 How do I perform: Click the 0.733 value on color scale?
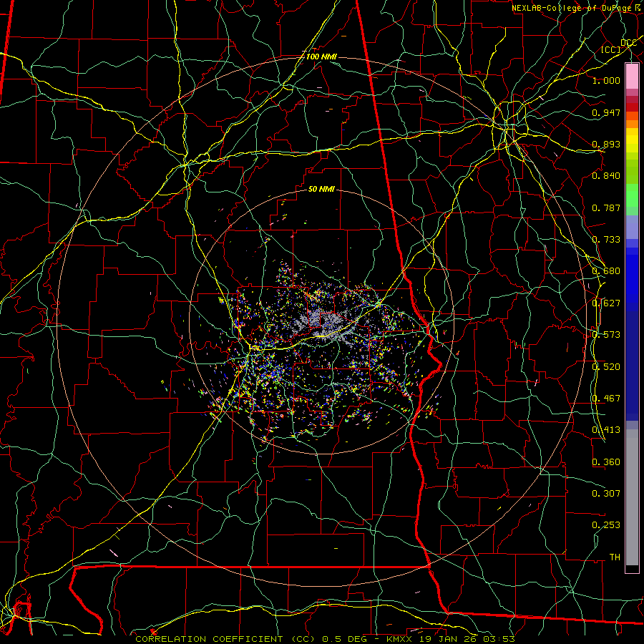point(606,240)
